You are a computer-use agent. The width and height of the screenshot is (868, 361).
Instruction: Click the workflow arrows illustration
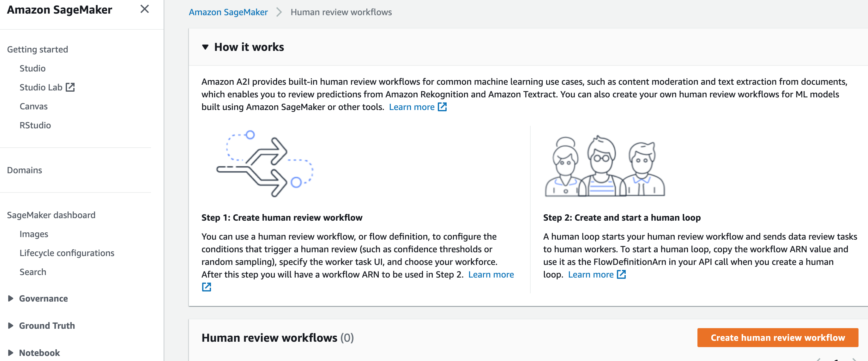click(265, 164)
